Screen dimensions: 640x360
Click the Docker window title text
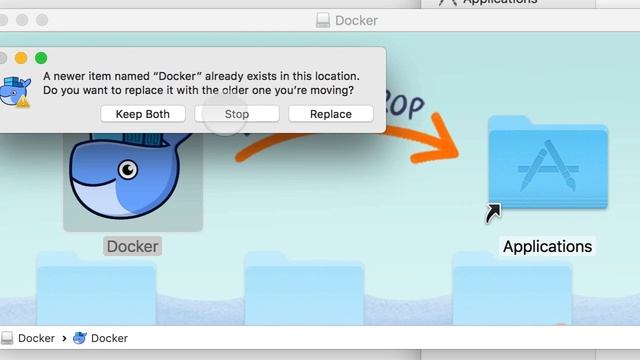point(356,20)
